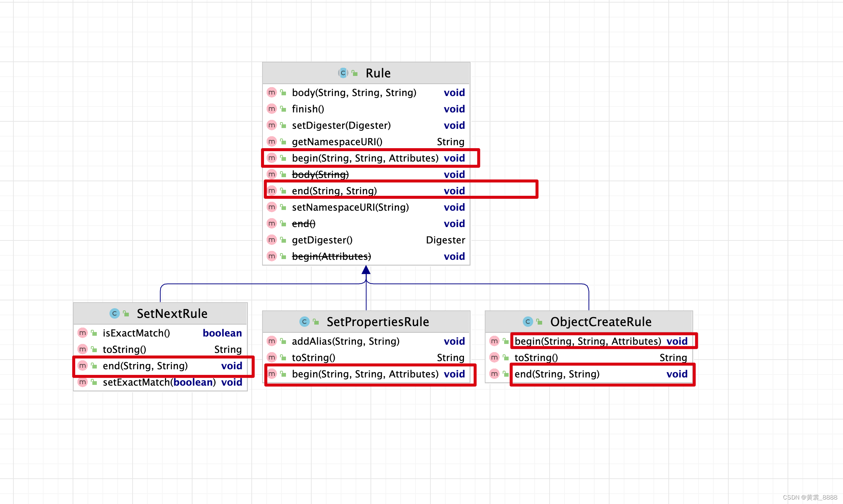Click the method icon of ObjectCreateRule toString()
The image size is (843, 504).
click(494, 357)
